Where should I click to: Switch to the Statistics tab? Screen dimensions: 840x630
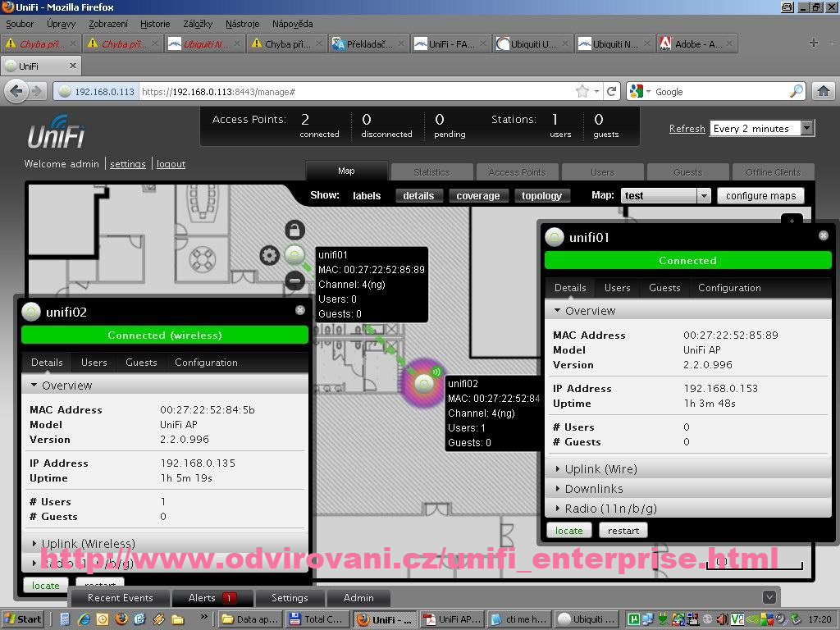coord(431,172)
